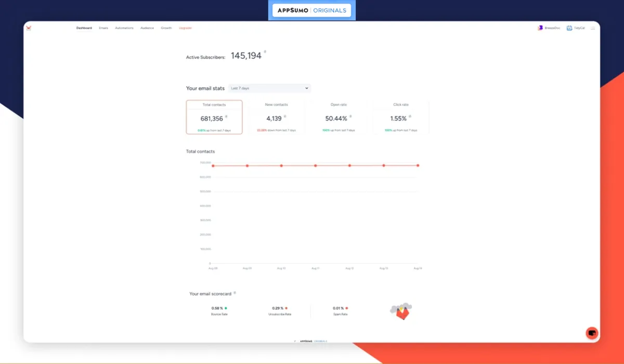This screenshot has width=624, height=364.
Task: Click the Upgrade link in navigation
Action: [x=185, y=28]
